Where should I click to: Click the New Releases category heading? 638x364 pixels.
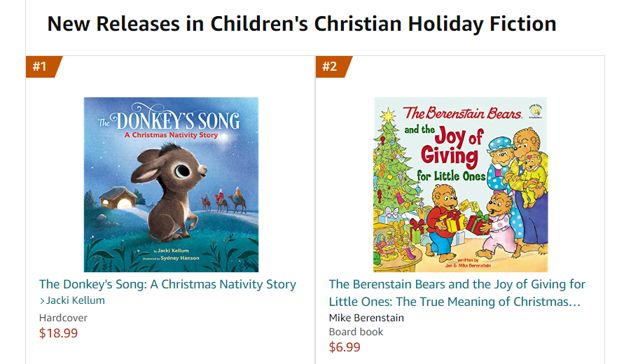pos(302,24)
